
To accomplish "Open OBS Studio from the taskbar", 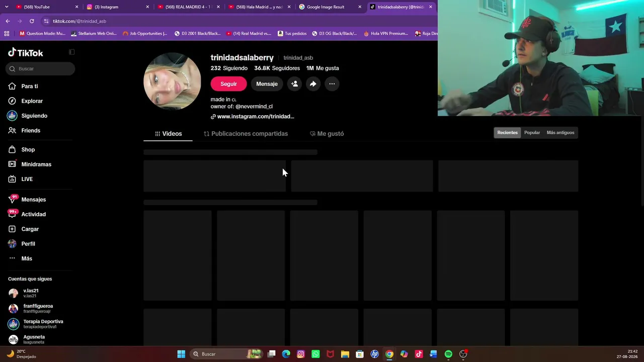I will 463,354.
